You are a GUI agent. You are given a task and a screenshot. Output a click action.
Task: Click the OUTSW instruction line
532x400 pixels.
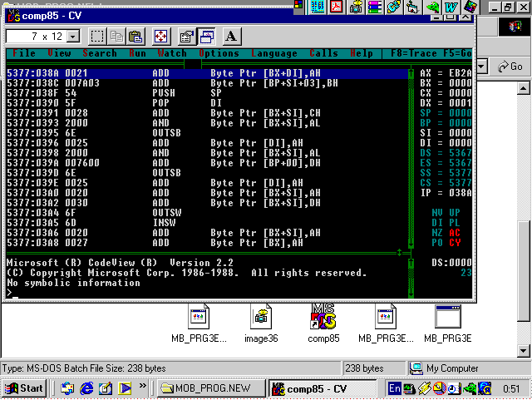coord(207,213)
